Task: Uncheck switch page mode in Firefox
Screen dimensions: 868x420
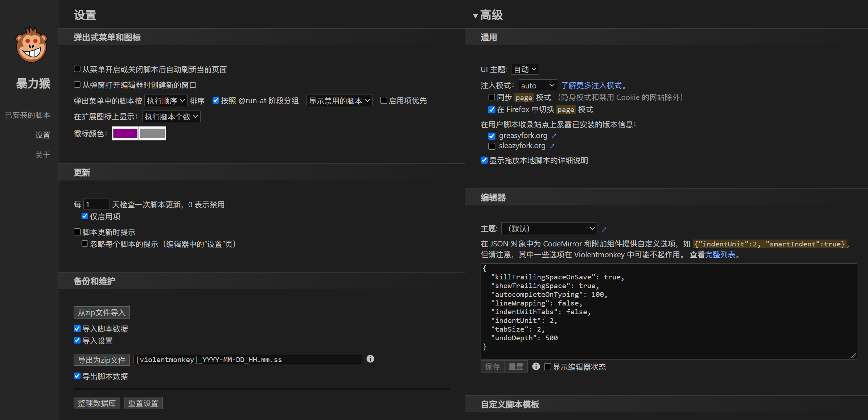Action: [492, 109]
